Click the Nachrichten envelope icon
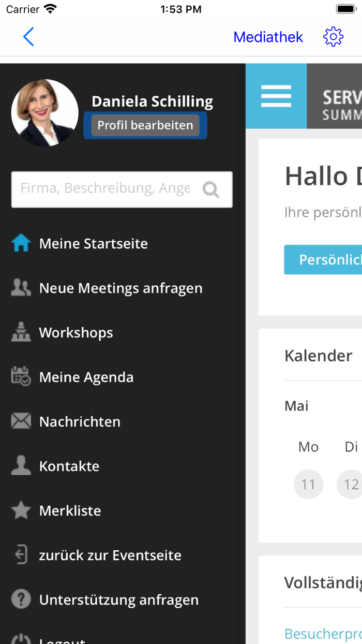 (x=21, y=421)
